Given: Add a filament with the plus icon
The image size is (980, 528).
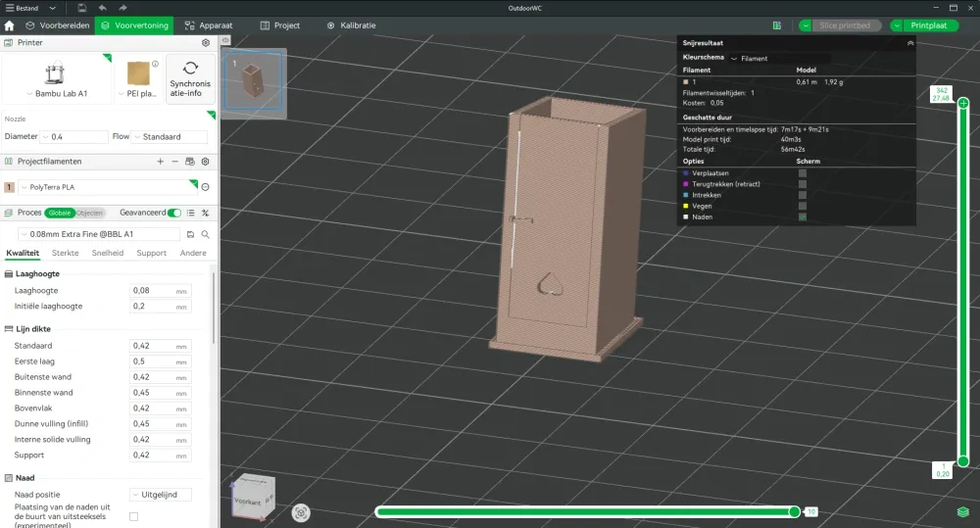Looking at the screenshot, I should click(x=161, y=161).
